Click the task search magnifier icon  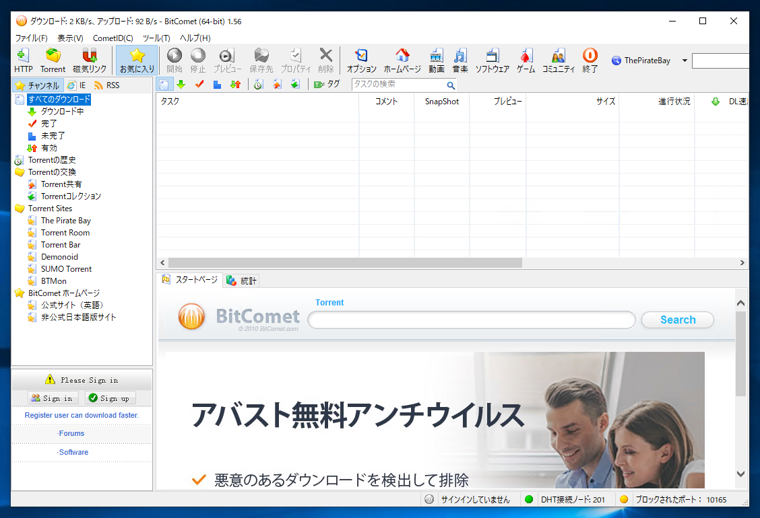(x=451, y=85)
